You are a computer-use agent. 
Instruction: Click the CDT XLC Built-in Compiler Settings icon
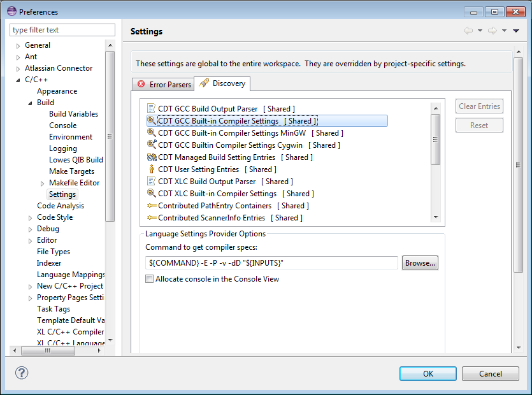(x=152, y=193)
